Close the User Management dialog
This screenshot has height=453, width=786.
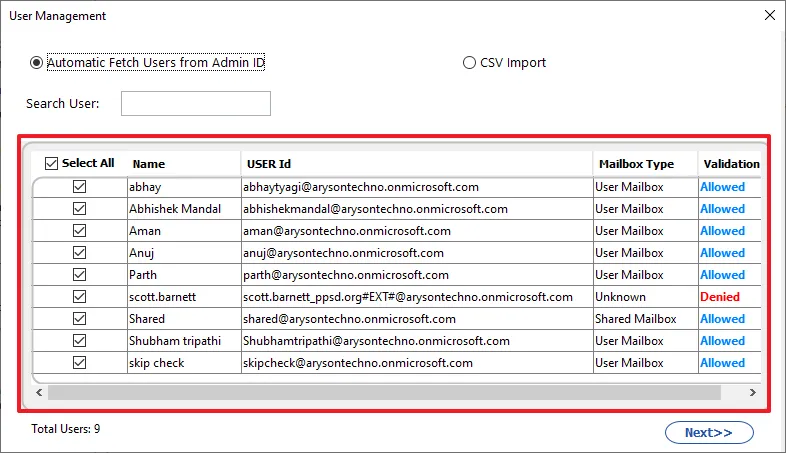point(770,16)
